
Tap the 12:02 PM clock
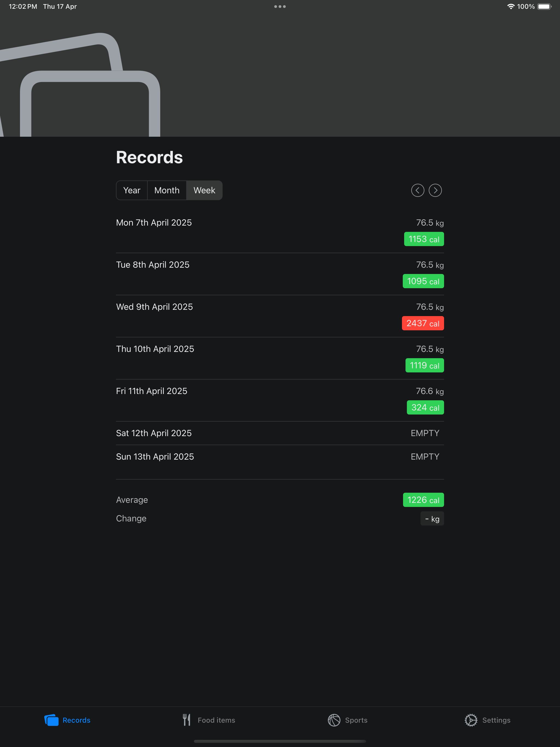[x=23, y=6]
